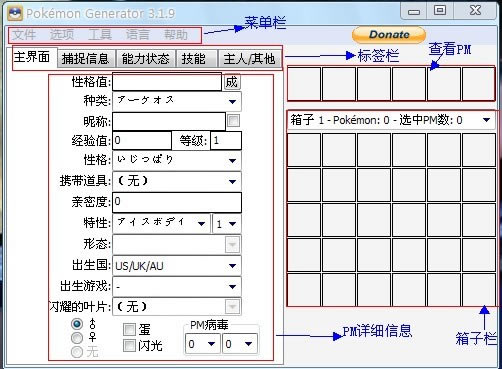Open the 语言 menu

tap(138, 35)
